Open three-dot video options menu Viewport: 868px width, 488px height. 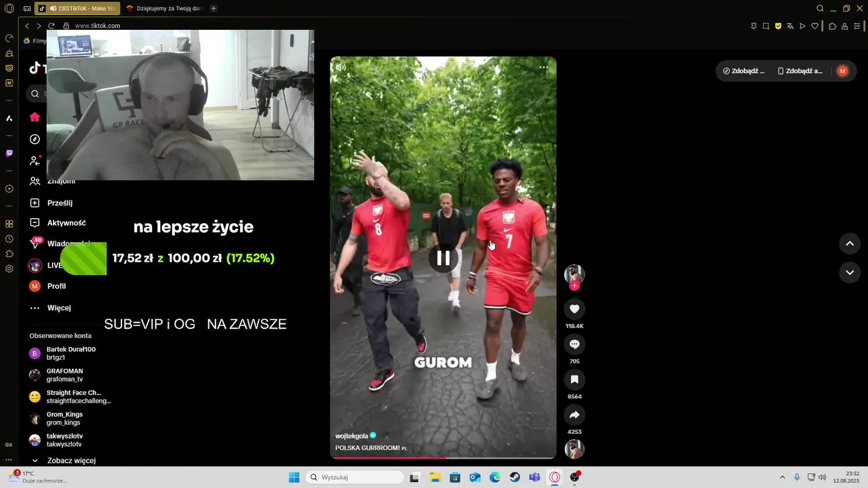click(x=543, y=67)
